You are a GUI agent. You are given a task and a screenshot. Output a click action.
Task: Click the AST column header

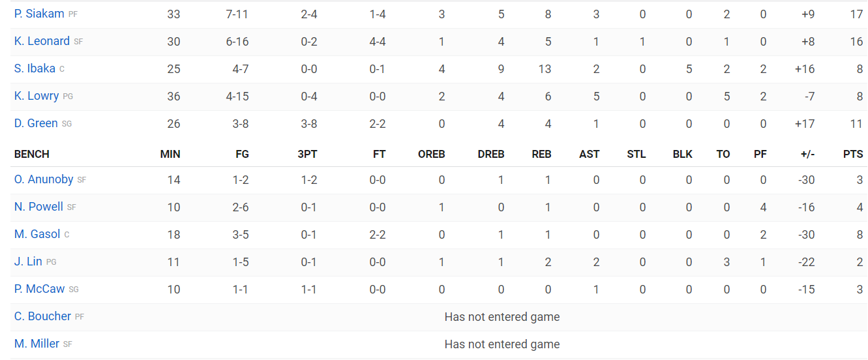pos(590,155)
